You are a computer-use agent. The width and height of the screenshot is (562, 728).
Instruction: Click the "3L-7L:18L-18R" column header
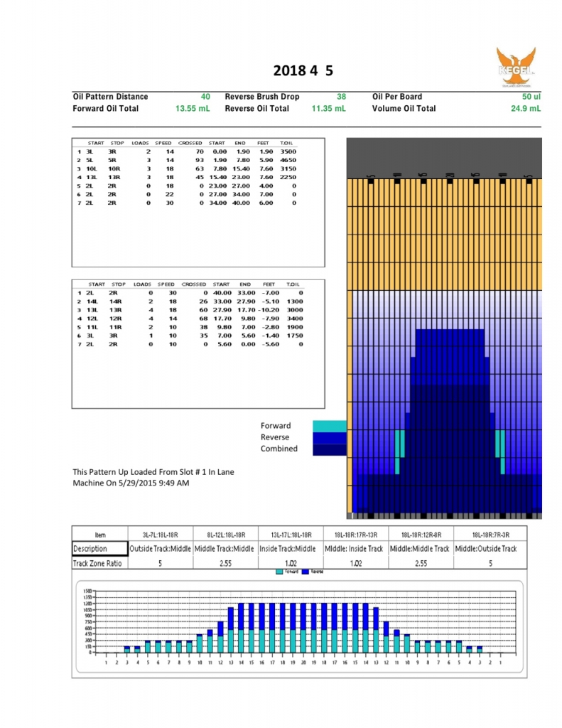160,535
